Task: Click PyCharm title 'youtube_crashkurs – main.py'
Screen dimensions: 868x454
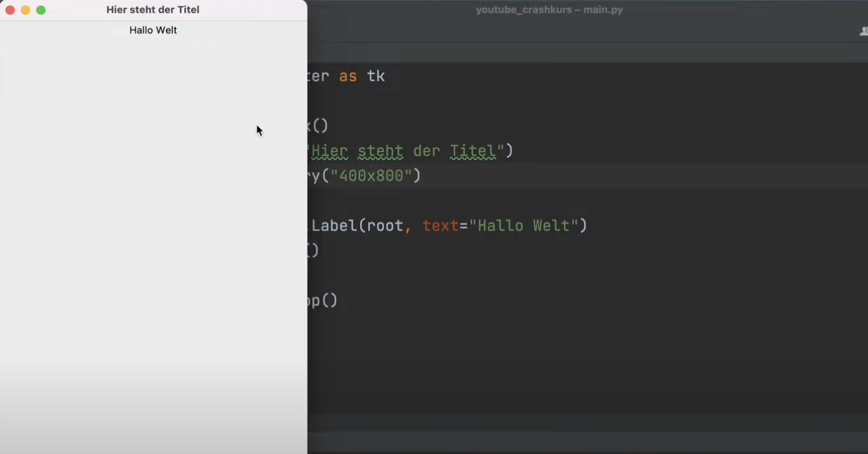Action: click(549, 10)
